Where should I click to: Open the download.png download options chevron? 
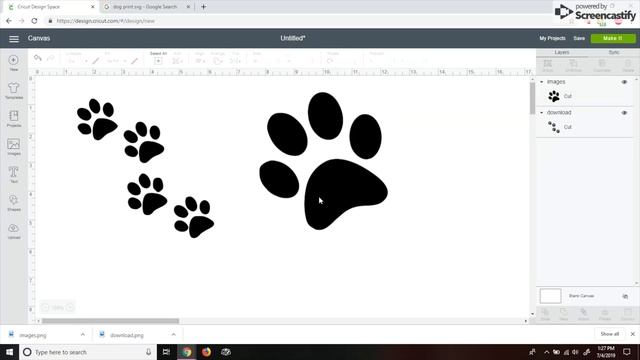click(173, 335)
